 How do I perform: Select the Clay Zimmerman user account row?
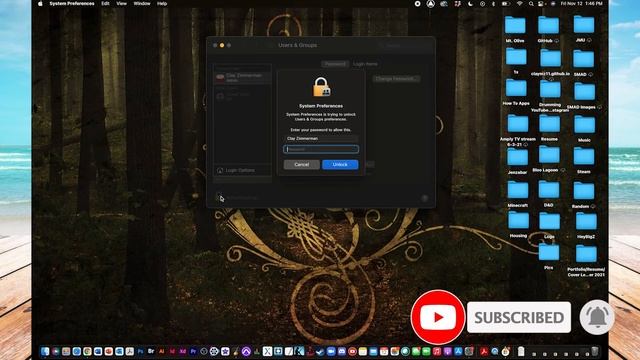[x=242, y=77]
